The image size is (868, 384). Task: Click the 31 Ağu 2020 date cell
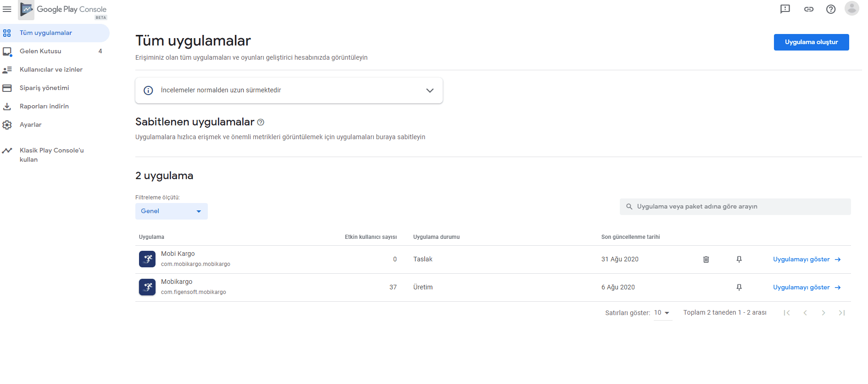click(620, 260)
